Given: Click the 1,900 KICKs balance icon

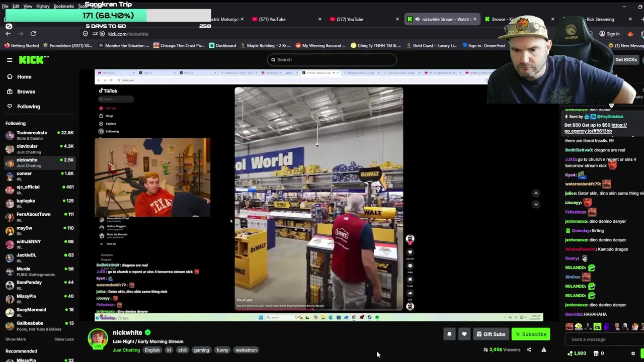Looking at the screenshot, I should [570, 353].
